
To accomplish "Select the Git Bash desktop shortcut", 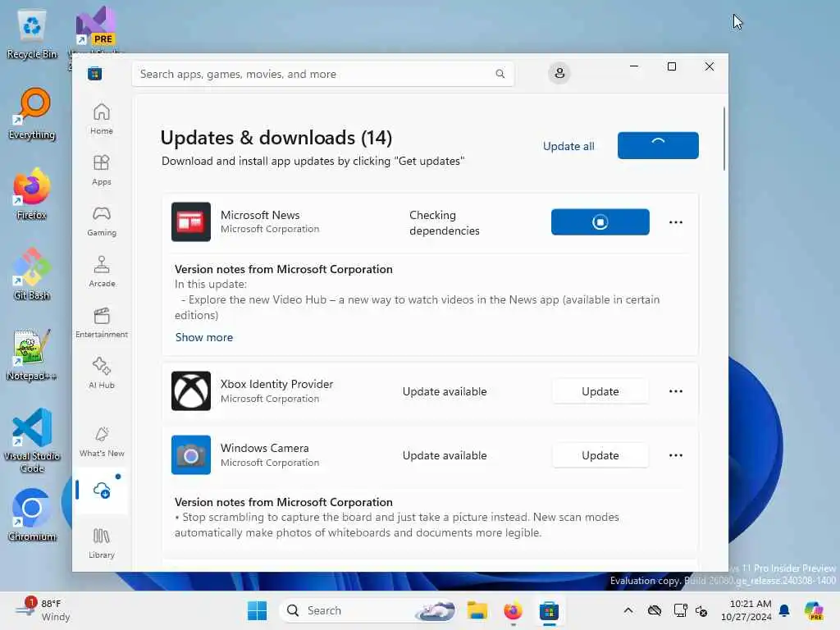I will 32,274.
